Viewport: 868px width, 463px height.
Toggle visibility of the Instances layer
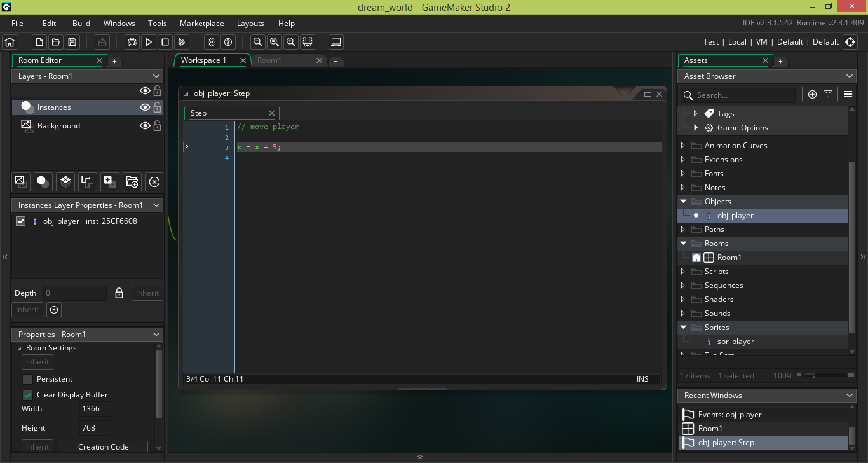pos(145,107)
